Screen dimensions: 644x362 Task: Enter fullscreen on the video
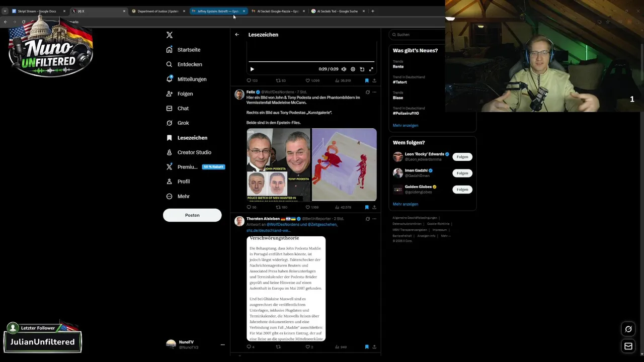(x=371, y=69)
